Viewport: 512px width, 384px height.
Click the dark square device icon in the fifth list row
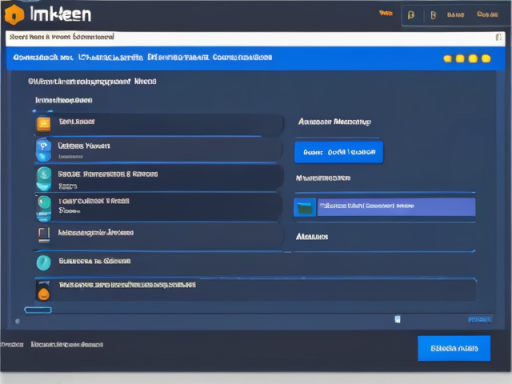click(x=44, y=234)
